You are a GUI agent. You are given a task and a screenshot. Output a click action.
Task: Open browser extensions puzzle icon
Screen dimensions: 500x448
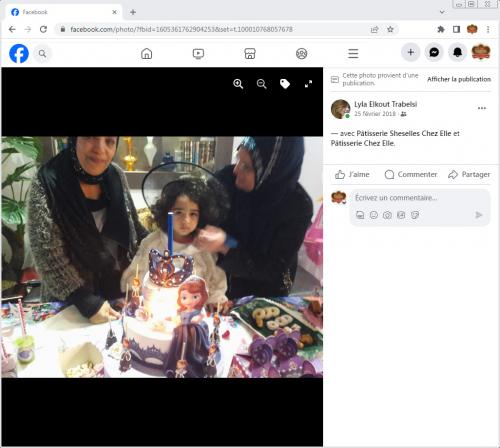[x=441, y=29]
